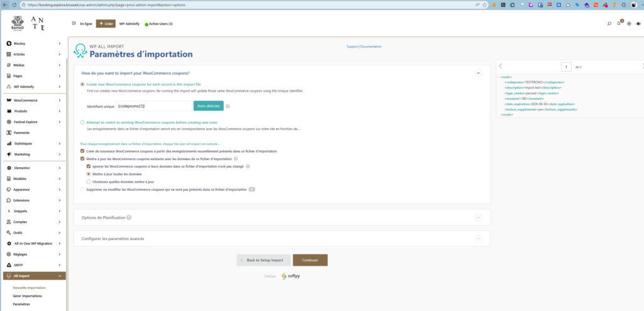This screenshot has width=644, height=311.
Task: Select 'Attempt to match to existing WooCommerce coupons' option
Action: [82, 123]
